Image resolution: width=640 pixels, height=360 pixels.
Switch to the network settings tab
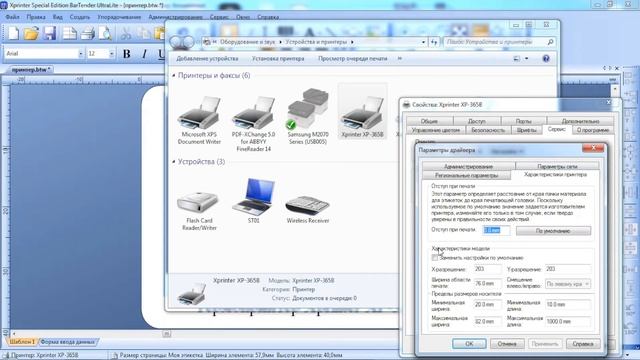pyautogui.click(x=557, y=167)
